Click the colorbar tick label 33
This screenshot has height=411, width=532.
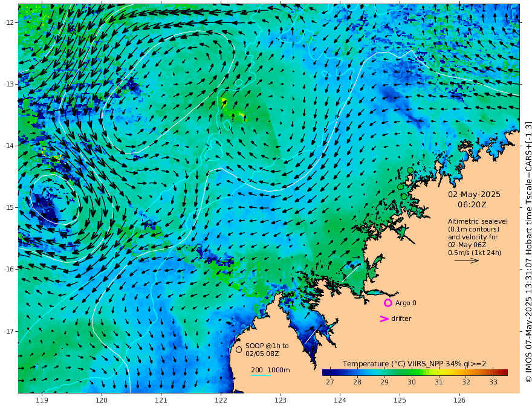493,382
